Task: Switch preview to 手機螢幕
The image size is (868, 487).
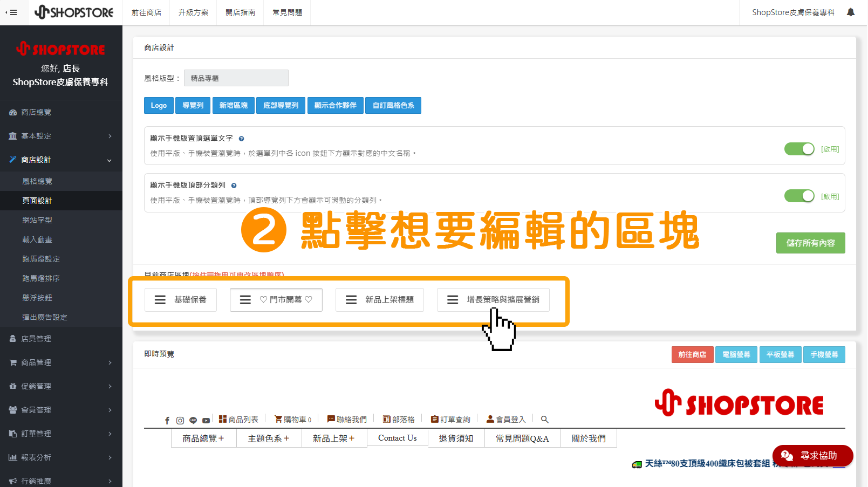Action: tap(824, 354)
